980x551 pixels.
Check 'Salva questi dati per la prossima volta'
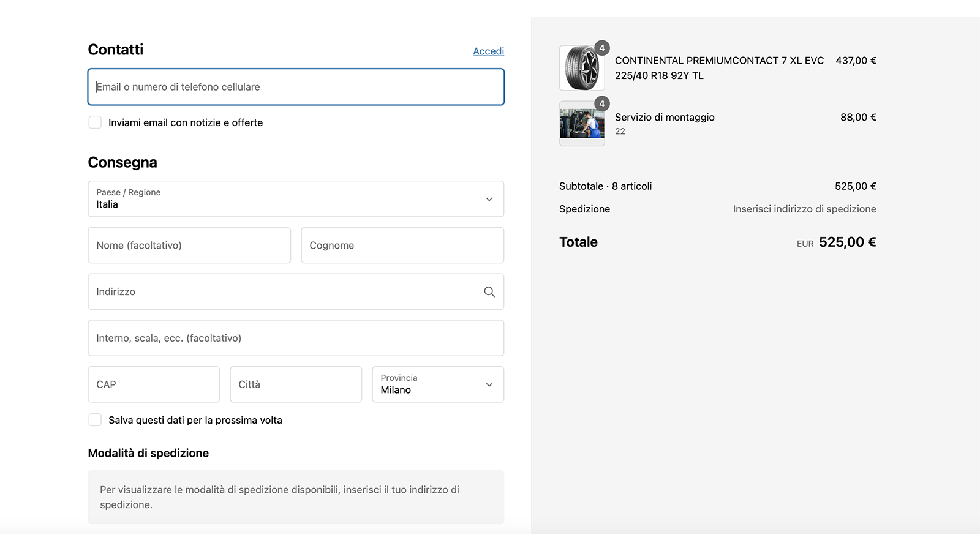coord(95,420)
